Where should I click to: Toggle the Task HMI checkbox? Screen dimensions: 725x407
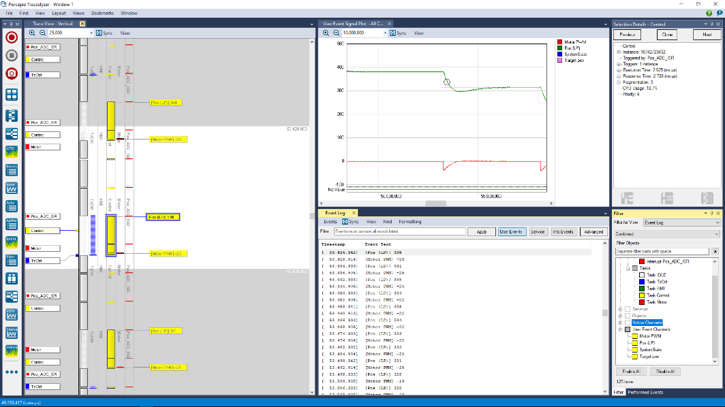pyautogui.click(x=642, y=289)
